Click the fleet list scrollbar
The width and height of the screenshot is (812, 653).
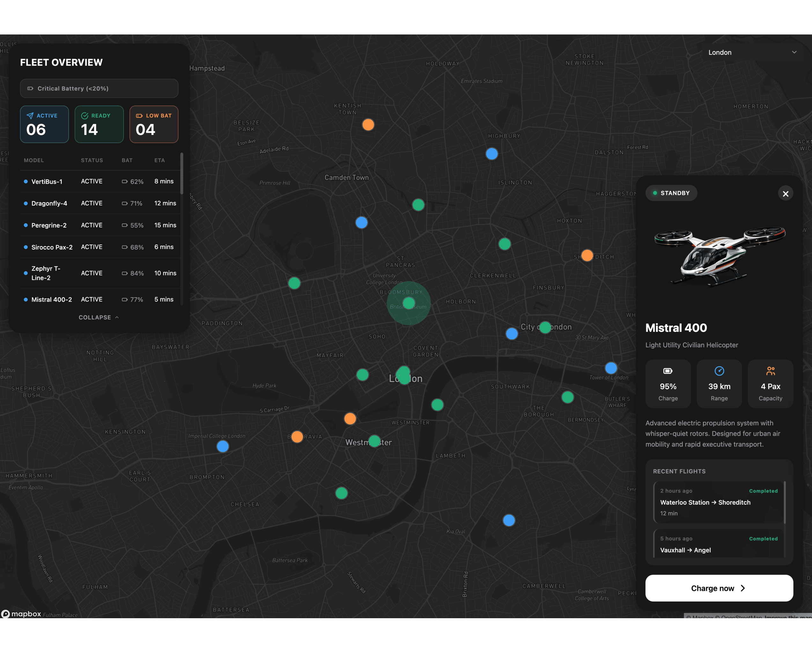coord(182,174)
